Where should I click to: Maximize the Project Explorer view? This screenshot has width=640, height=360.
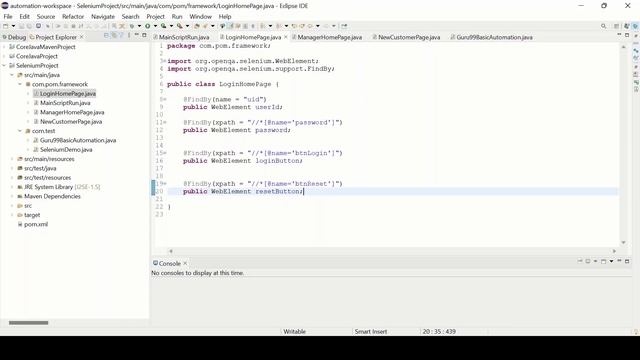144,36
